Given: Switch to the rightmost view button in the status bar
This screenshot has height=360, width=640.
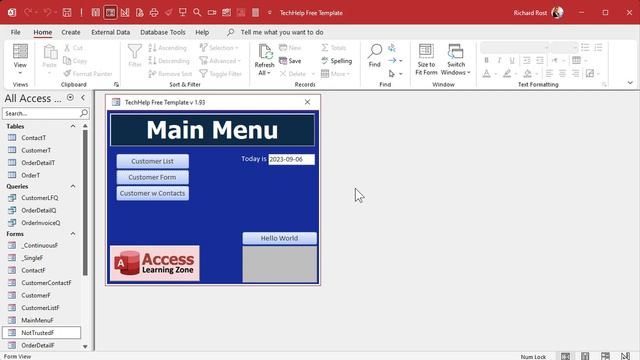Looking at the screenshot, I should (x=625, y=356).
